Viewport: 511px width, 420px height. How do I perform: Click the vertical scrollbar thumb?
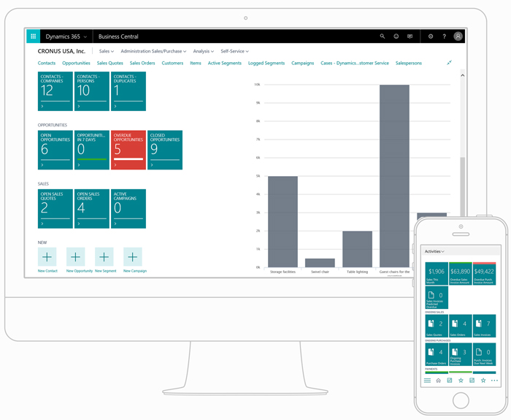pos(462,186)
